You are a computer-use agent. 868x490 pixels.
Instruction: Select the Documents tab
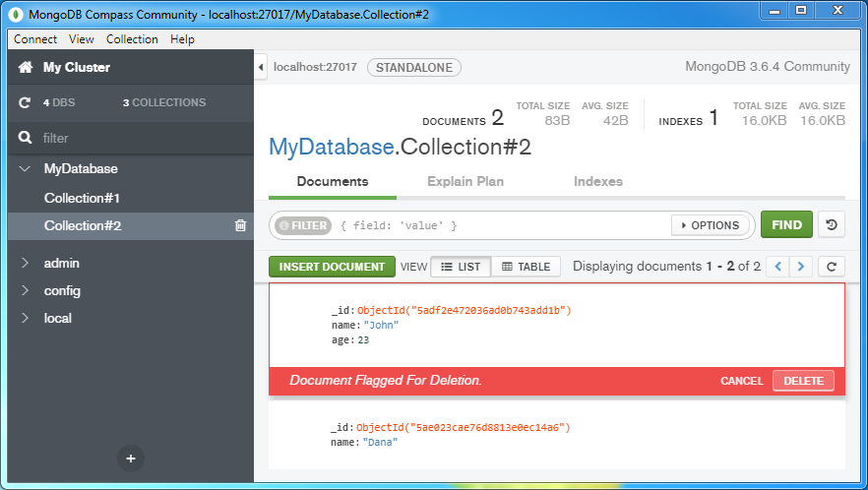[333, 182]
